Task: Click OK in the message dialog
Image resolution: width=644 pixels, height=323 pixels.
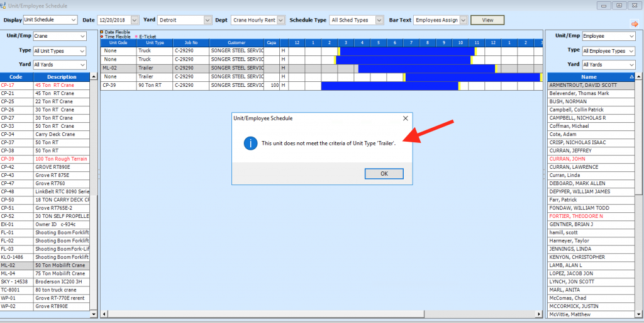Action: tap(384, 174)
